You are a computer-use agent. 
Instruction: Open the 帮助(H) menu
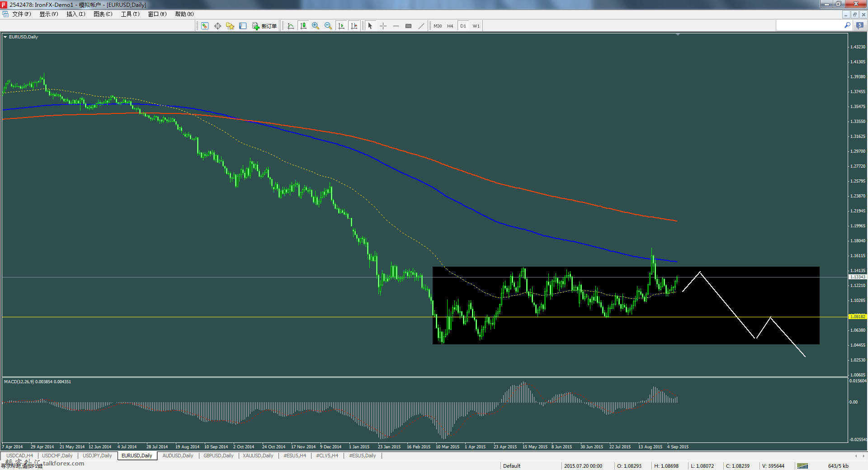click(x=184, y=14)
